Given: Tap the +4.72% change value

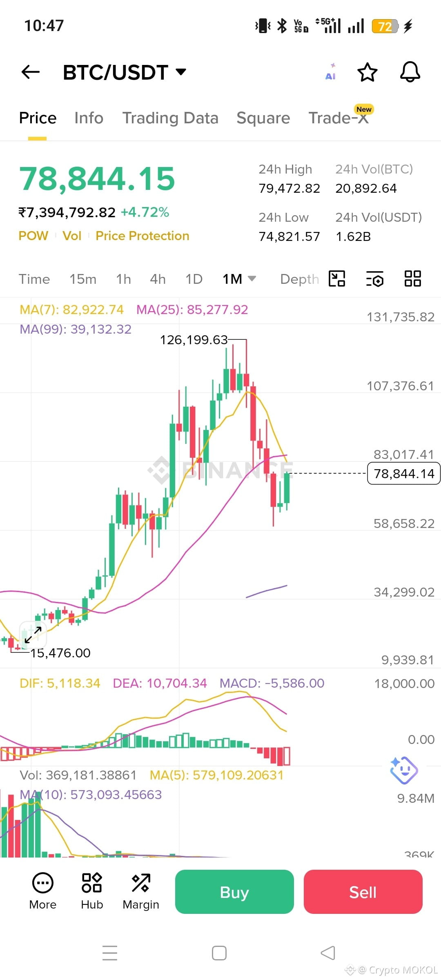Looking at the screenshot, I should (145, 212).
